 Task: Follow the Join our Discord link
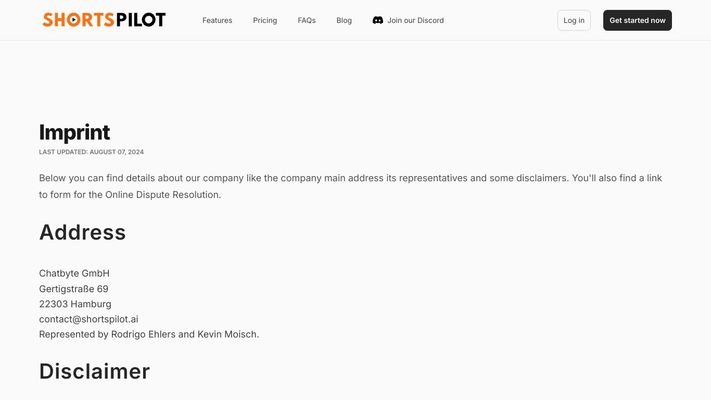point(408,20)
